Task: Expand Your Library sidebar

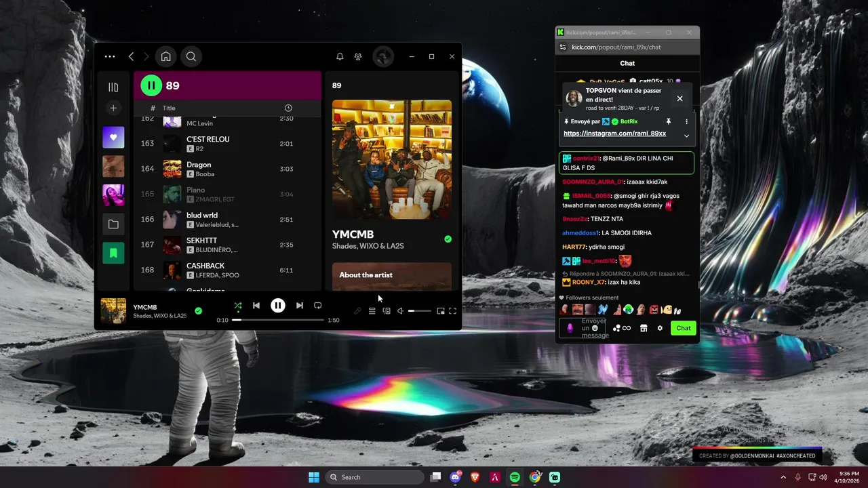Action: click(x=113, y=87)
